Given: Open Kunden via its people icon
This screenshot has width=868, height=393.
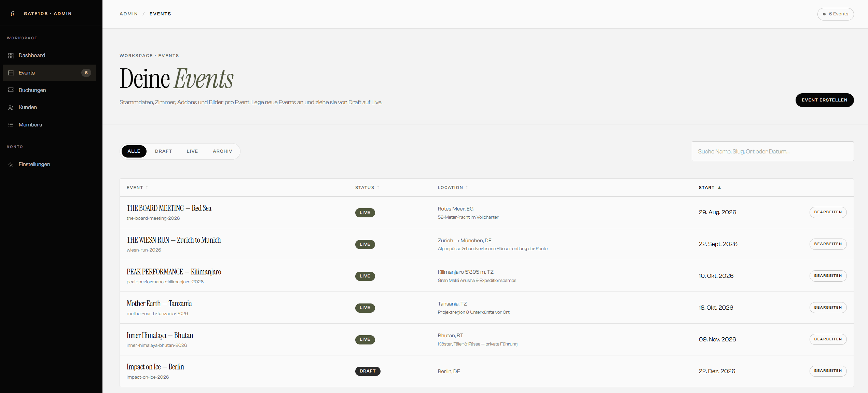Looking at the screenshot, I should coord(11,107).
